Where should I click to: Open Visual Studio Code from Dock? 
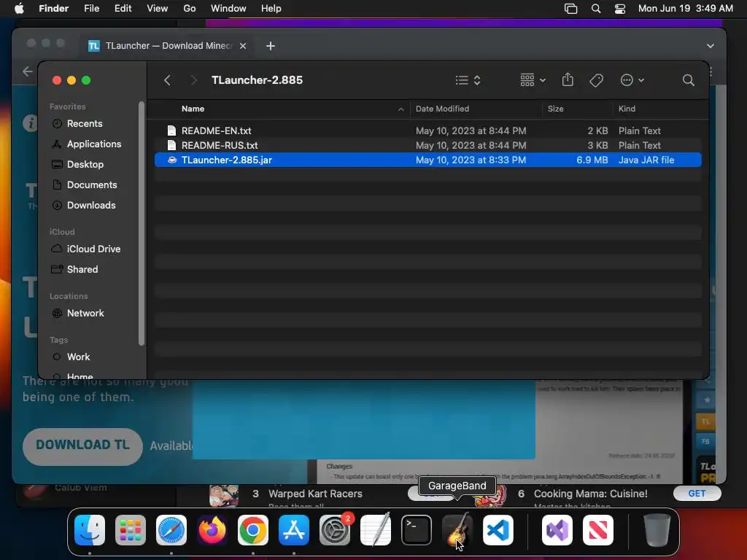tap(498, 529)
